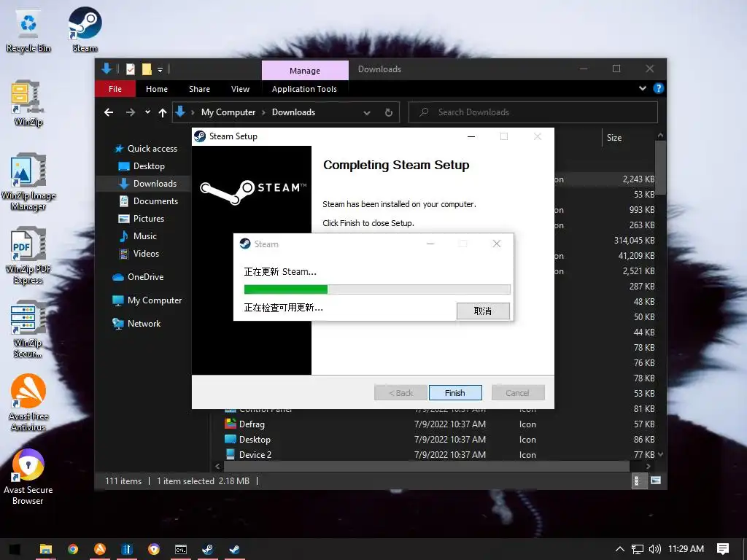Screen dimensions: 747x560
Task: Click the Steam update progress bar
Action: [x=377, y=289]
